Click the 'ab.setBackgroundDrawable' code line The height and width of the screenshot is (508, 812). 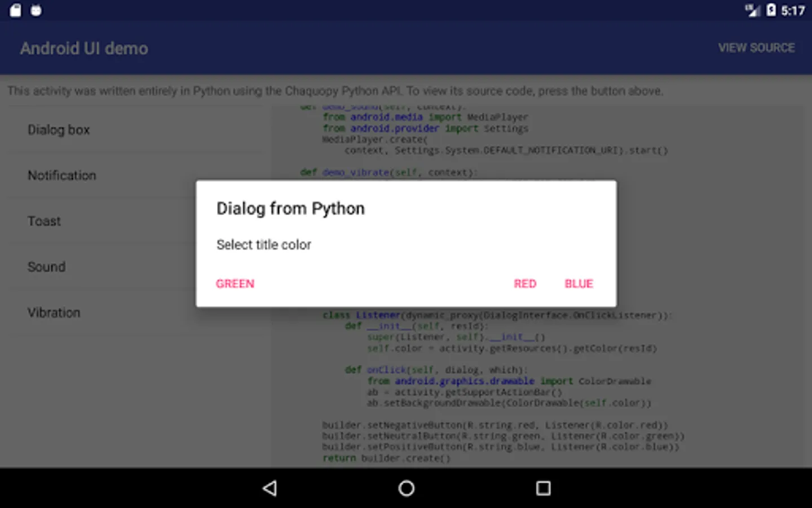(509, 403)
